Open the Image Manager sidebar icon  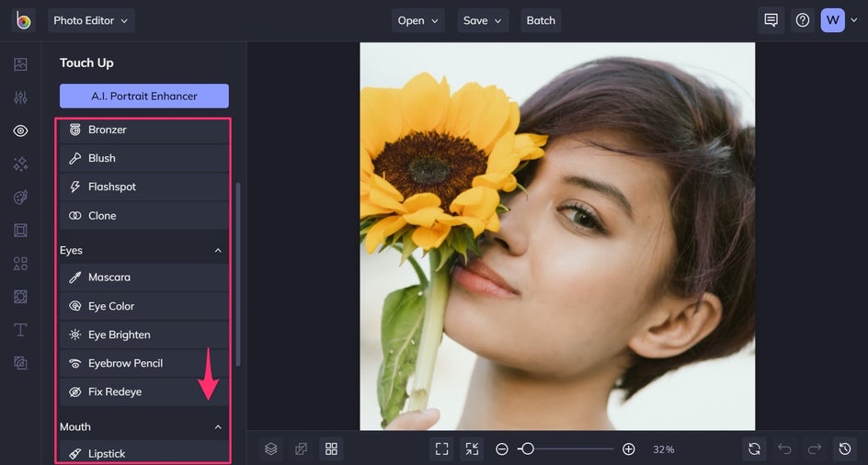tap(20, 64)
